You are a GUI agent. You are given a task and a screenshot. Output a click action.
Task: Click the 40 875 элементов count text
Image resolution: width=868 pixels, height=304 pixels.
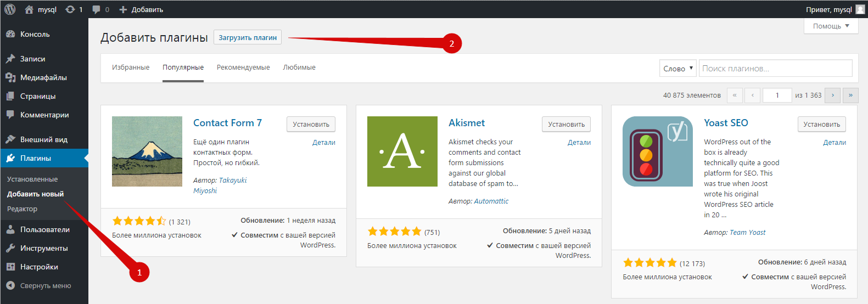(x=692, y=95)
